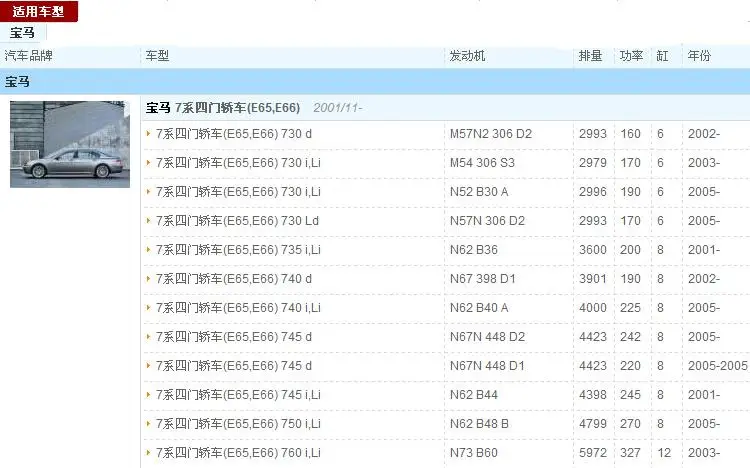The height and width of the screenshot is (468, 750).
Task: Open the 730 Ld model link
Action: coord(237,221)
